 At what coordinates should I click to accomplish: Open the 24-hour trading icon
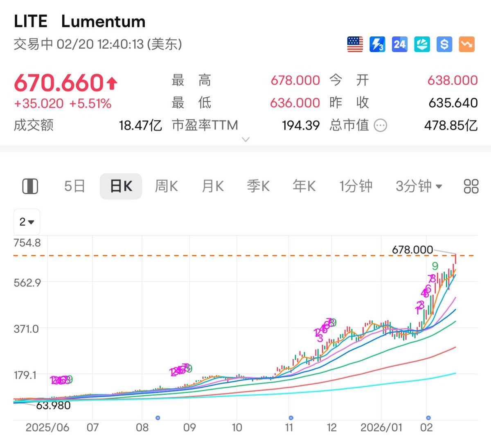point(399,44)
